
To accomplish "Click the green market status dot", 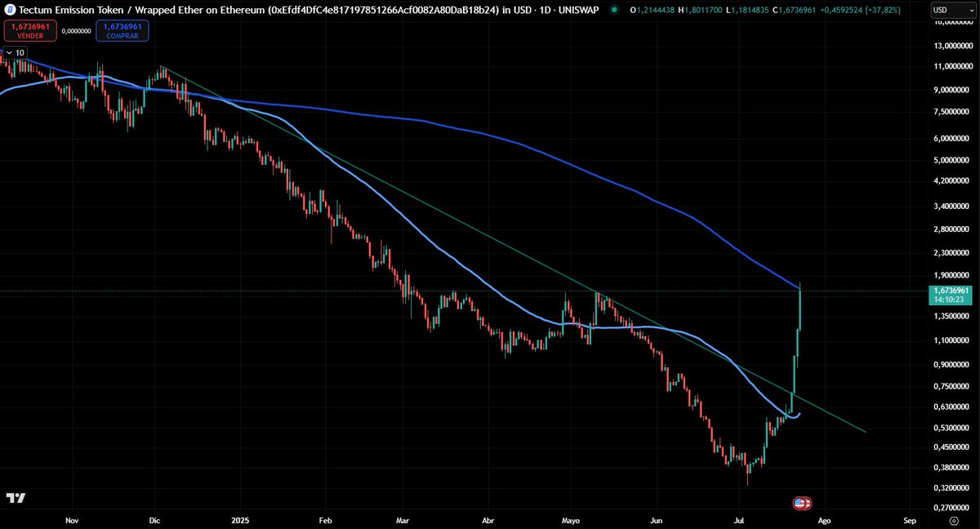I will tap(614, 10).
